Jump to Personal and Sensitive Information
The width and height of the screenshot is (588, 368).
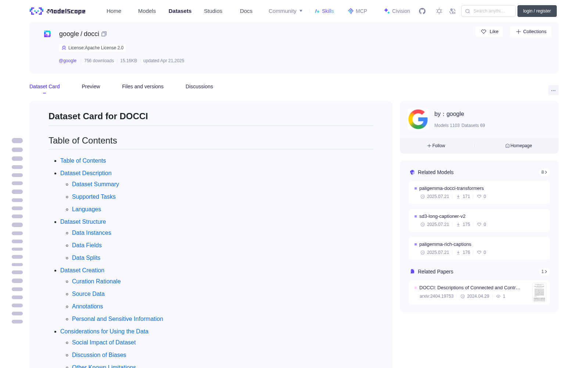coord(118,319)
